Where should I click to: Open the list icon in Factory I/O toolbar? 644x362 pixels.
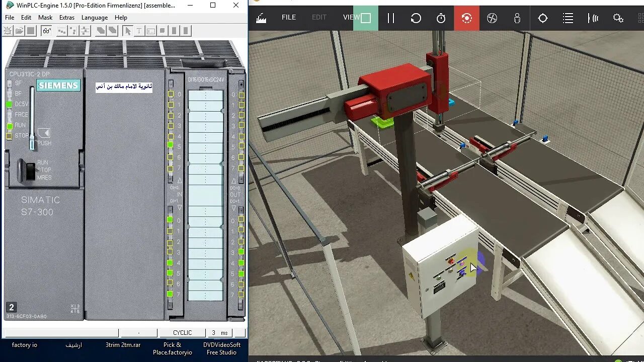[568, 18]
